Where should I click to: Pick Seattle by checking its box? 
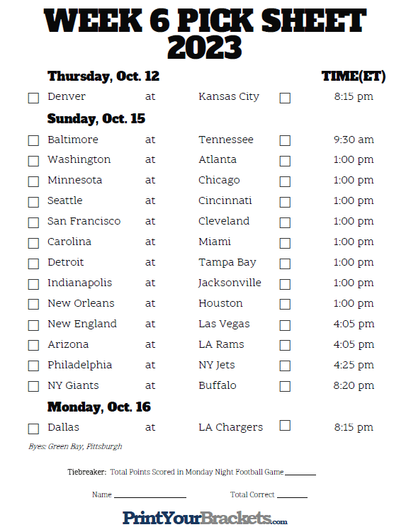point(33,202)
